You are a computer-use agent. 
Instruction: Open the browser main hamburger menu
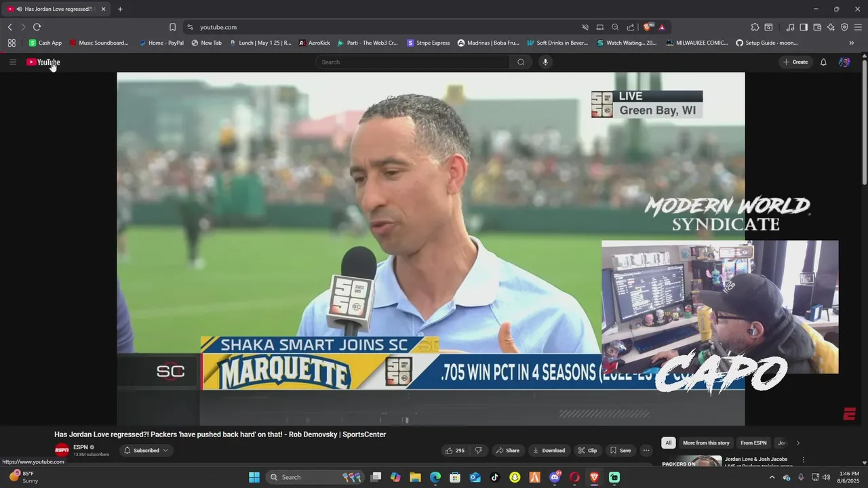click(x=858, y=27)
